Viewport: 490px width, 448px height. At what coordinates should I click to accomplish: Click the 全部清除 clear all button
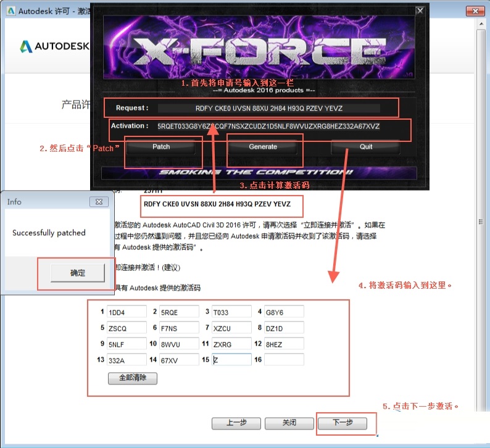tap(133, 378)
